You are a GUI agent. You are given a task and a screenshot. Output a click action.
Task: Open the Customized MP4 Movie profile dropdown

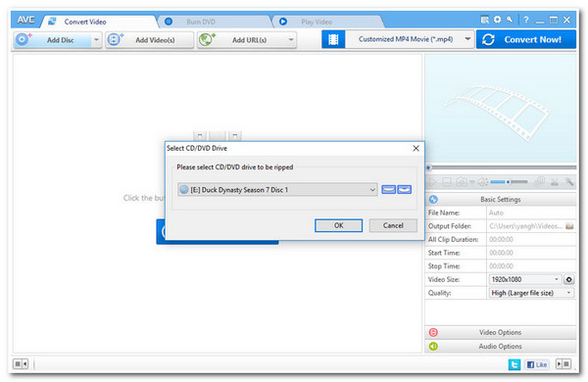[x=467, y=39]
